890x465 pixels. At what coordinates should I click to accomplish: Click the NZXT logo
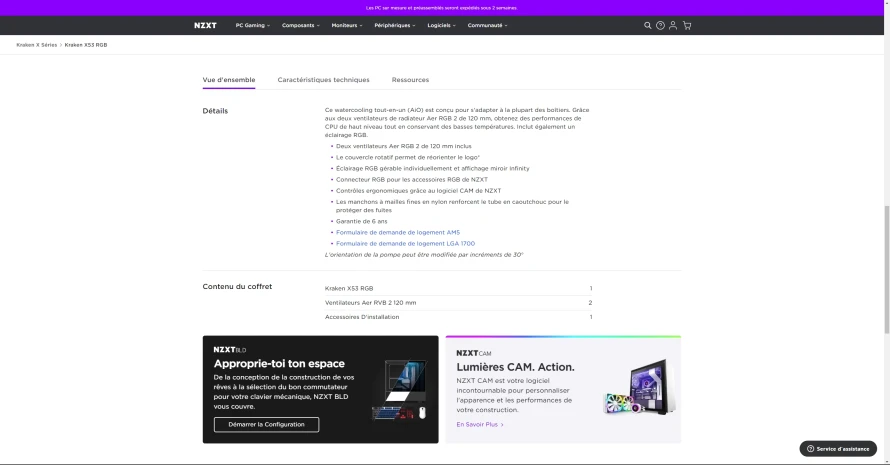[x=205, y=26]
